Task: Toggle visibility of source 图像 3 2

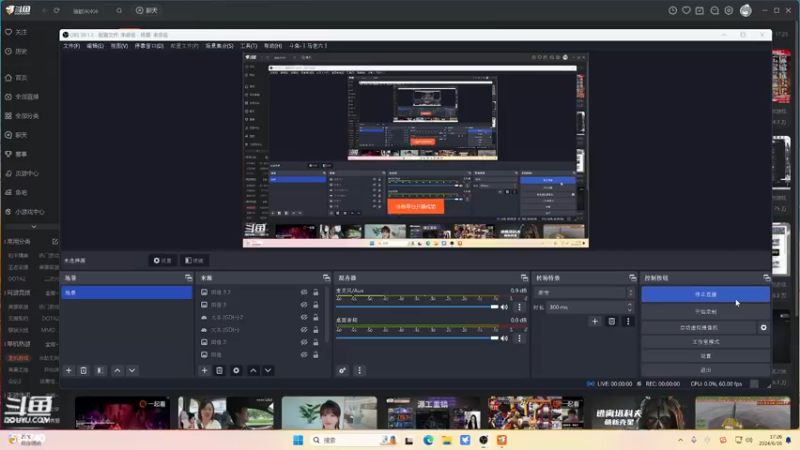Action: [304, 292]
